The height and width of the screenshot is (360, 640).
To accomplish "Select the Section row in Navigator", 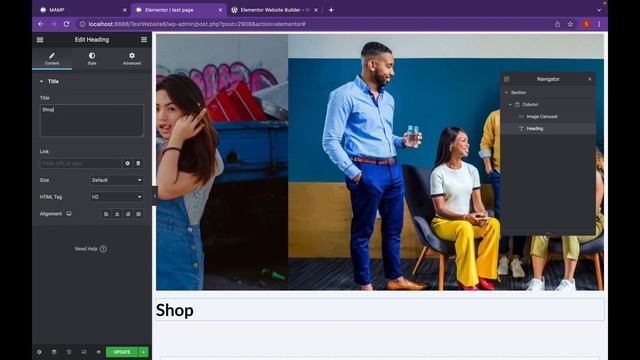I will pyautogui.click(x=548, y=93).
